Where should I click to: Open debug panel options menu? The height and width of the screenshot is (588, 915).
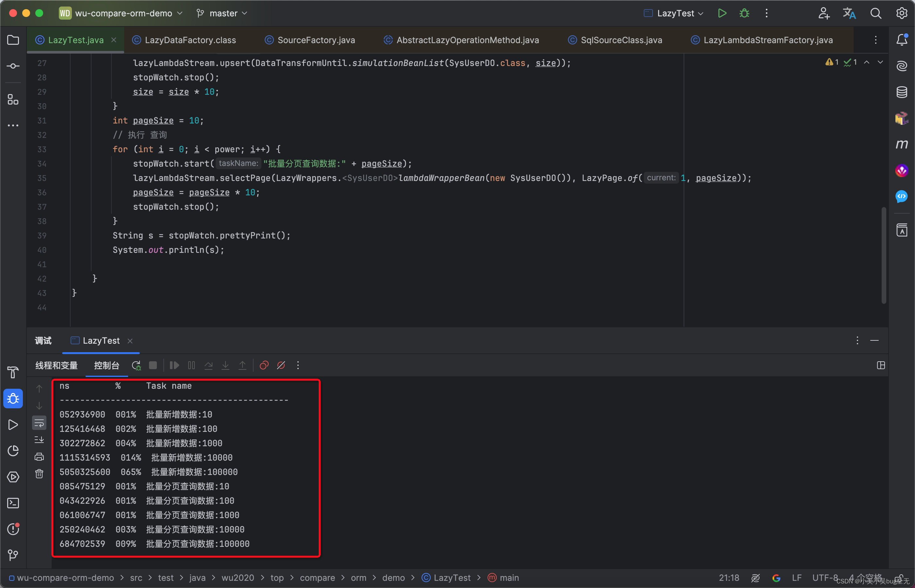coord(857,341)
